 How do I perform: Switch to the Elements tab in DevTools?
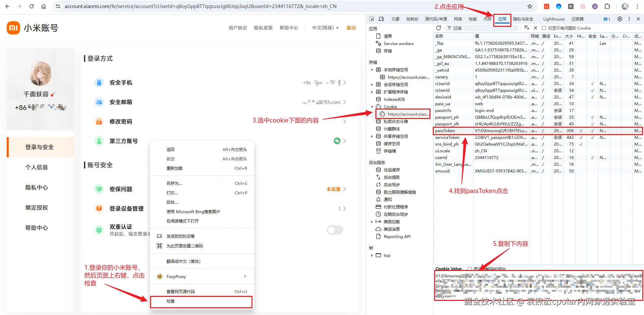point(395,19)
